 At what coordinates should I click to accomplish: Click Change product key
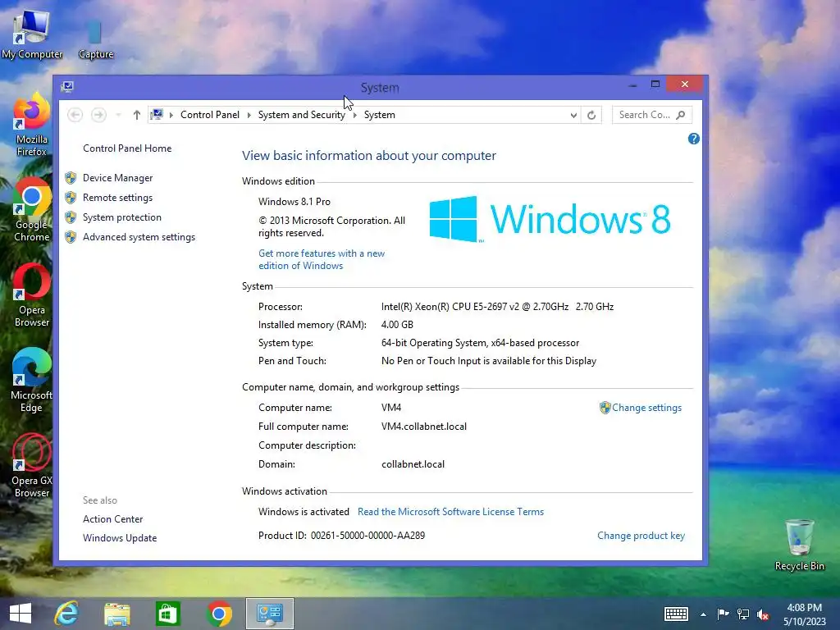(641, 536)
